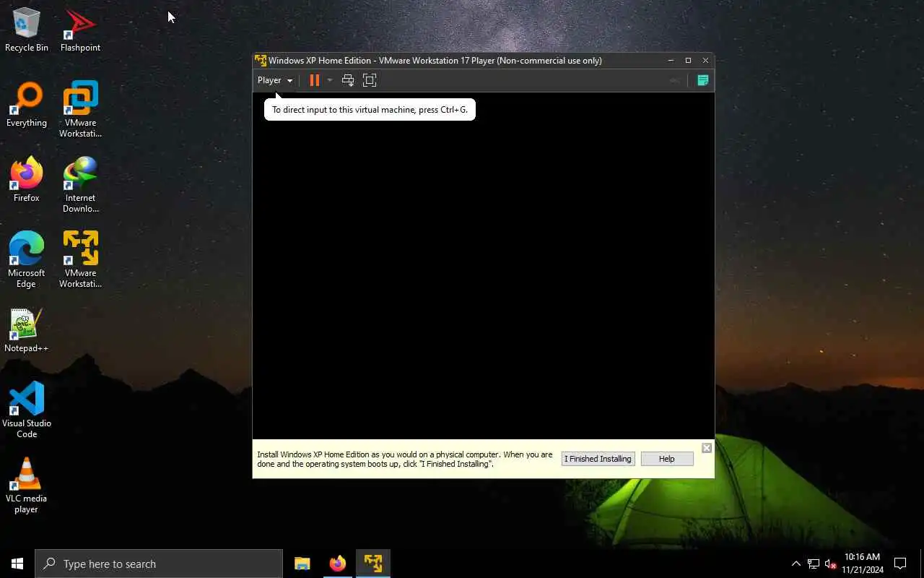Click the muted volume tray icon

point(830,564)
